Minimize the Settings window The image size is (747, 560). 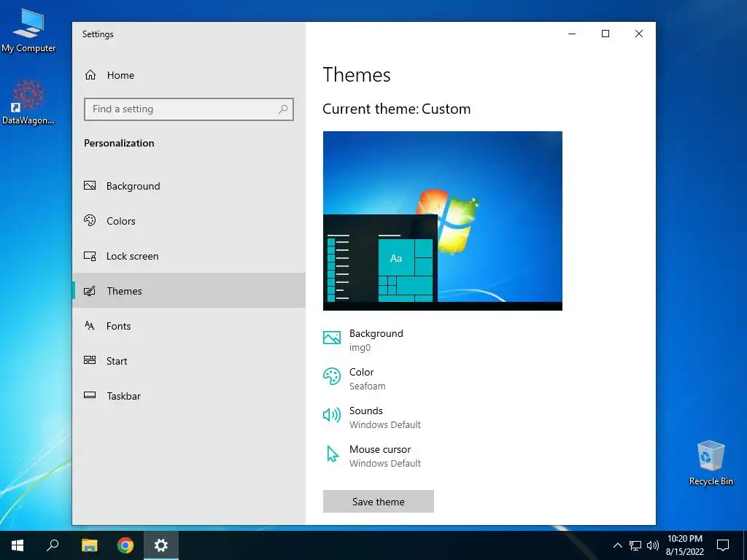pyautogui.click(x=572, y=34)
